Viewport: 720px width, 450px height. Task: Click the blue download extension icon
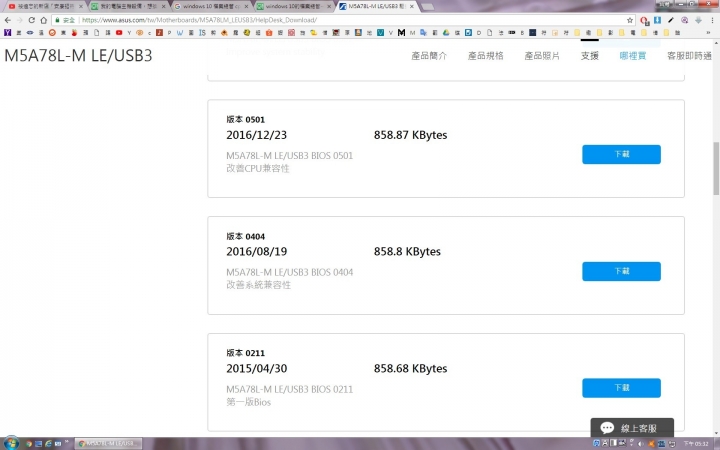(658, 20)
